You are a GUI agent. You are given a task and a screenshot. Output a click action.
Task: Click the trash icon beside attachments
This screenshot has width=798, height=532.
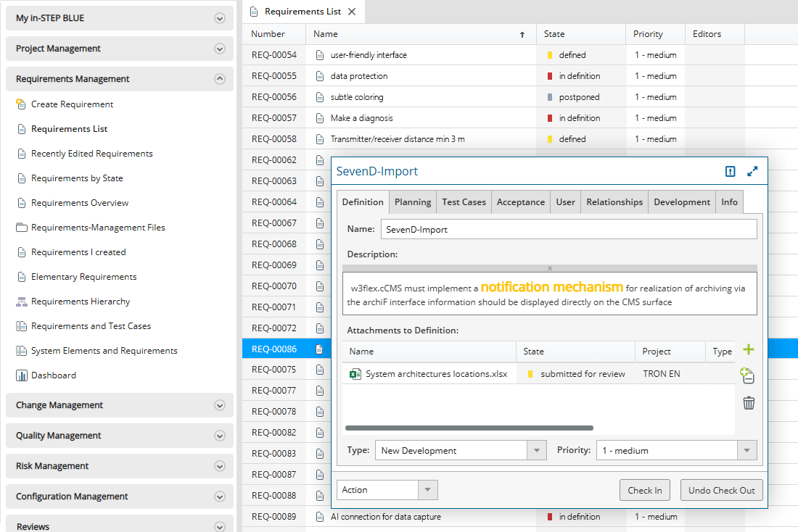click(x=749, y=403)
